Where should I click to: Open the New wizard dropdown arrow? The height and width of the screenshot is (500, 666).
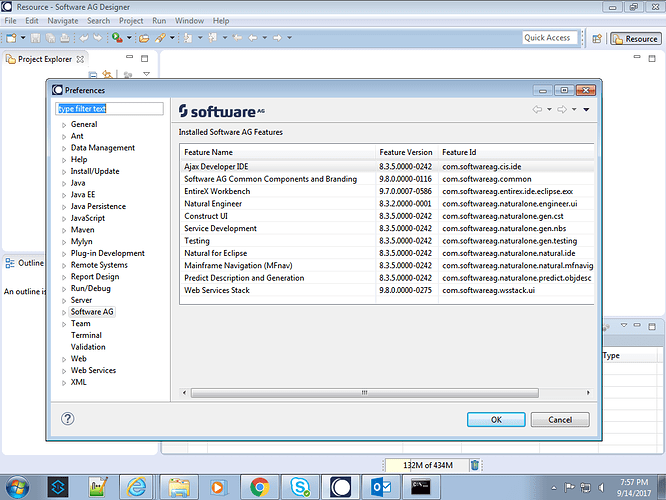coord(23,38)
